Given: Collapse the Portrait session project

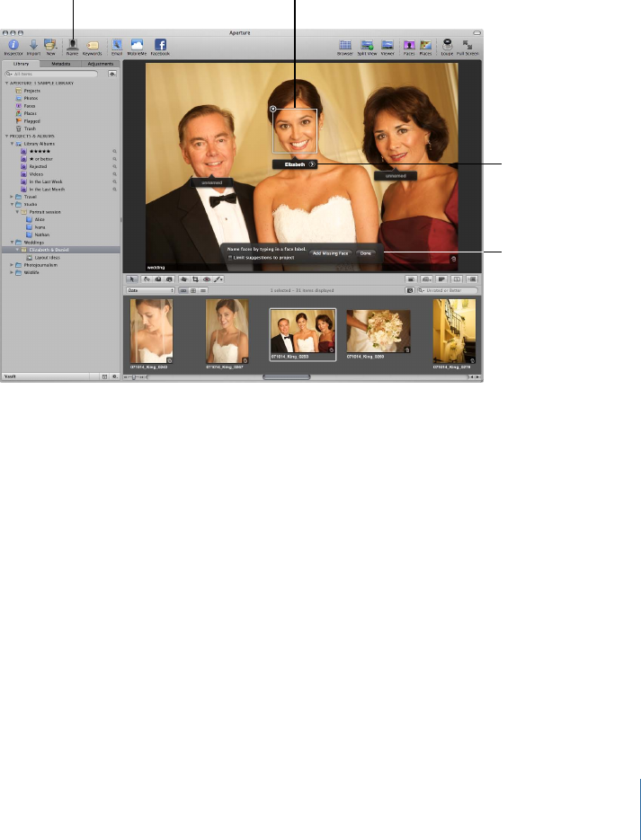Looking at the screenshot, I should 17,212.
